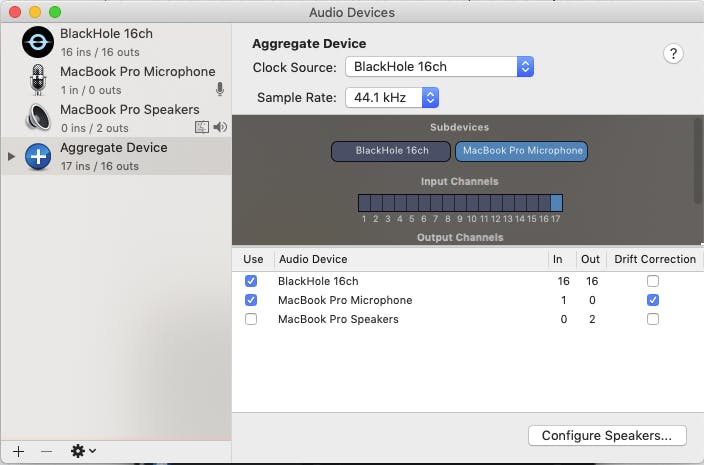Screen dimensions: 704x465
Task: Click the '0 ins / 2 outs' text
Action: 95,128
